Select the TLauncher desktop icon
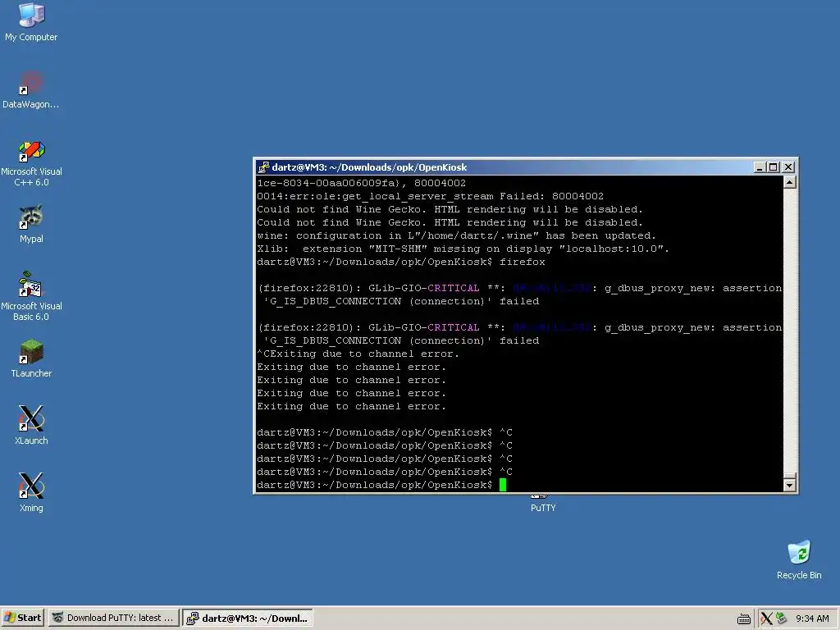 31,358
